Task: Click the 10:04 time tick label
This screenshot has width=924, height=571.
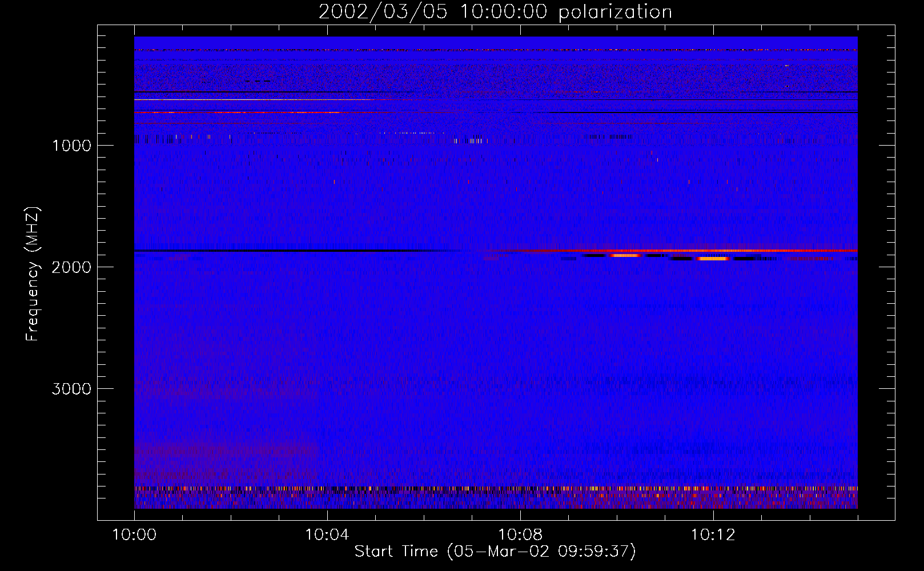Action: pos(327,535)
